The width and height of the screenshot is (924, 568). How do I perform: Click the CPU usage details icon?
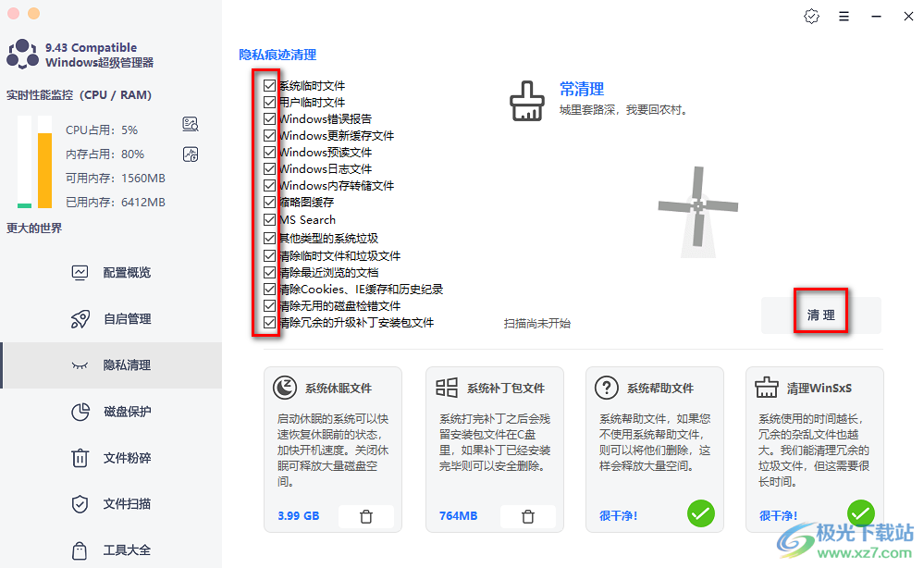coord(191,124)
